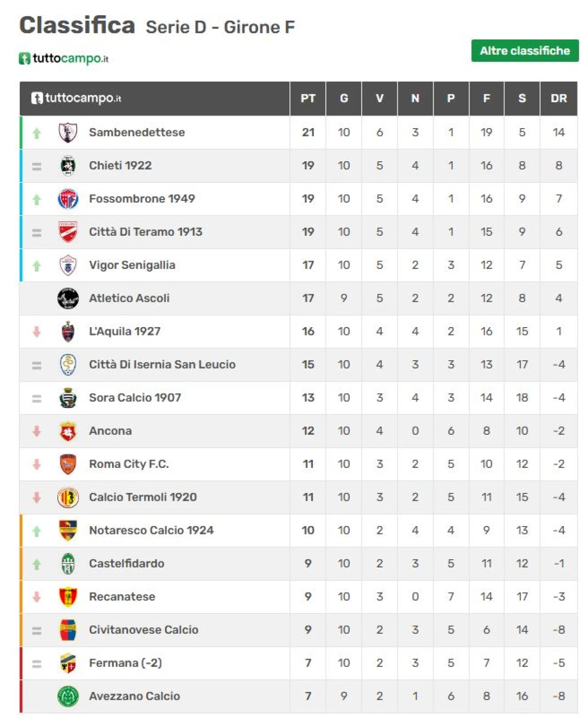Screen dimensions: 588x726
Task: Sort the table by PT column
Action: point(308,98)
